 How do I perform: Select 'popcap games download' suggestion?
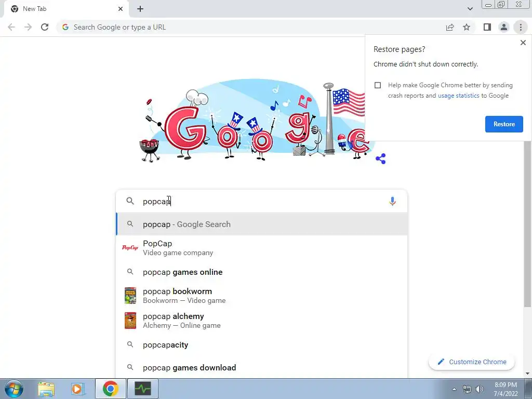(261, 367)
